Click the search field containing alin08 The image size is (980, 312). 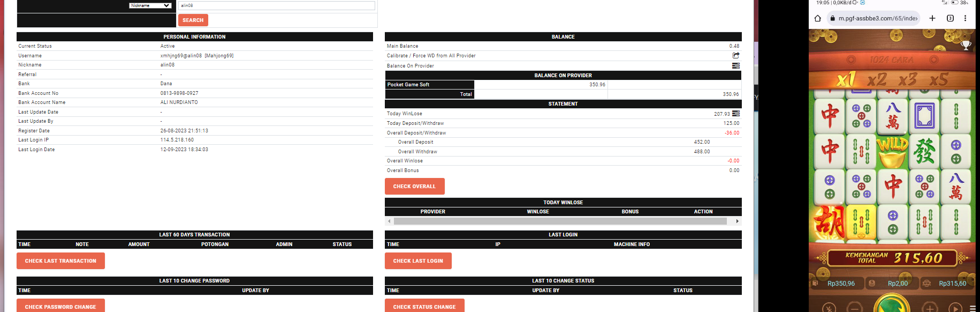point(277,5)
